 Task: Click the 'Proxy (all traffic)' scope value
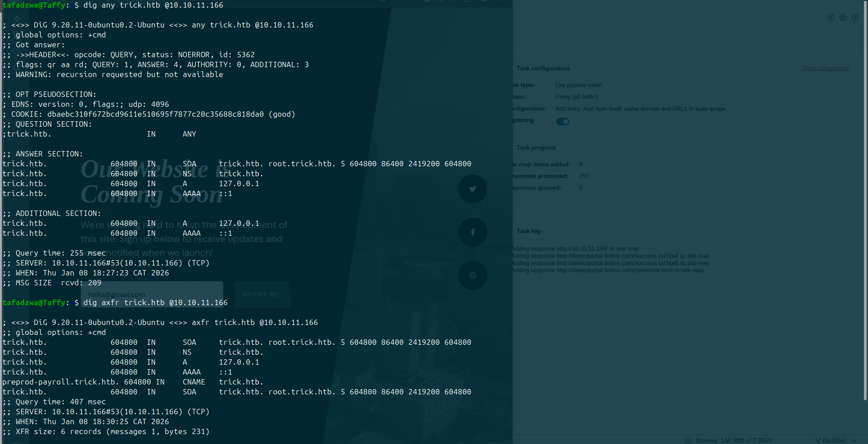point(577,97)
